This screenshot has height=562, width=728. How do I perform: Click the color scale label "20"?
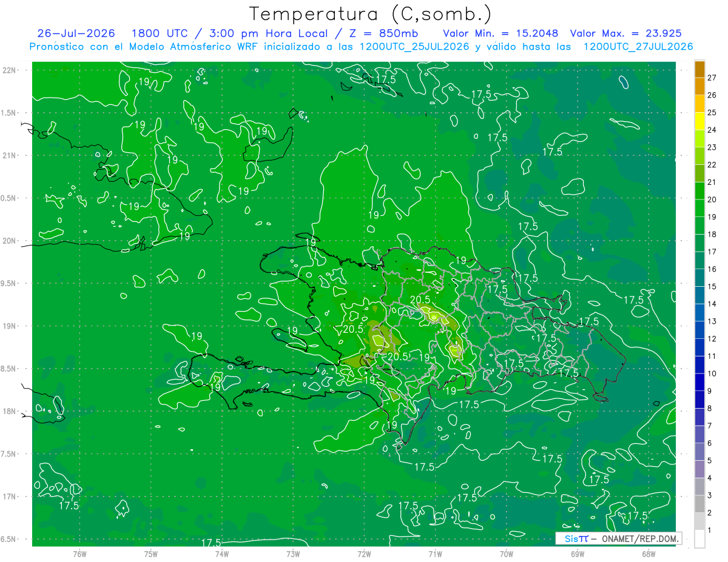[712, 199]
